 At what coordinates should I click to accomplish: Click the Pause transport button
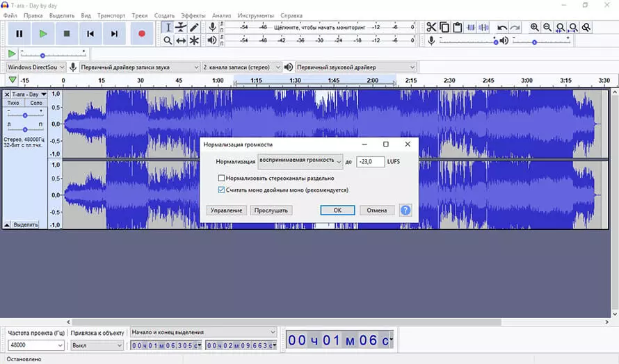[x=19, y=34]
